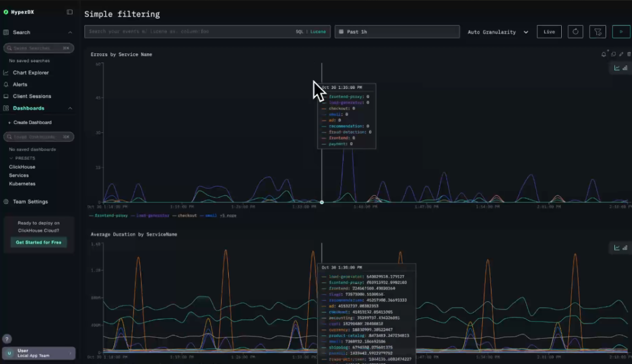Switch Errors chart to bar display

click(625, 68)
